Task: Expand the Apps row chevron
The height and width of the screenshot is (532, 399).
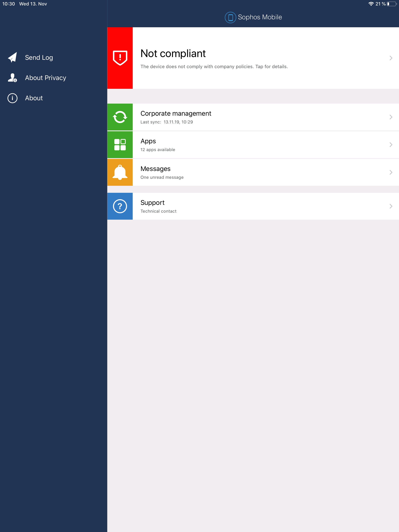Action: pyautogui.click(x=391, y=145)
